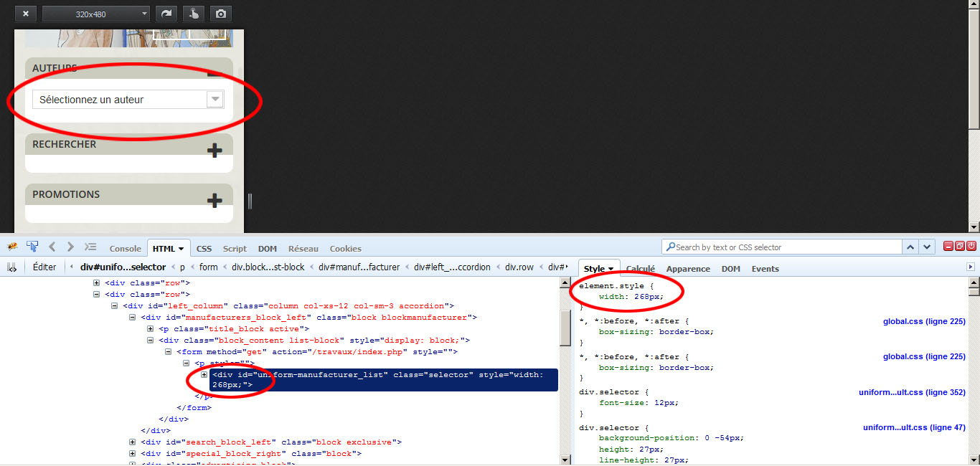
Task: Switch to the main DOM panel tab
Action: tap(268, 249)
